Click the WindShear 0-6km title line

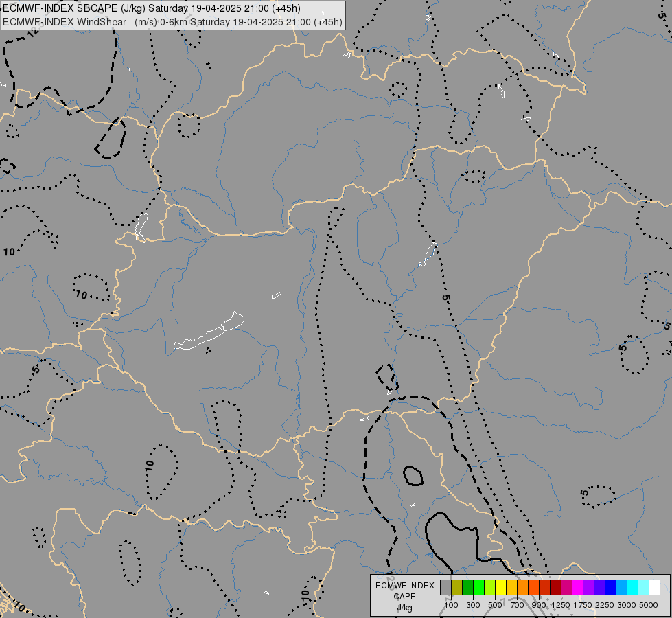[173, 22]
